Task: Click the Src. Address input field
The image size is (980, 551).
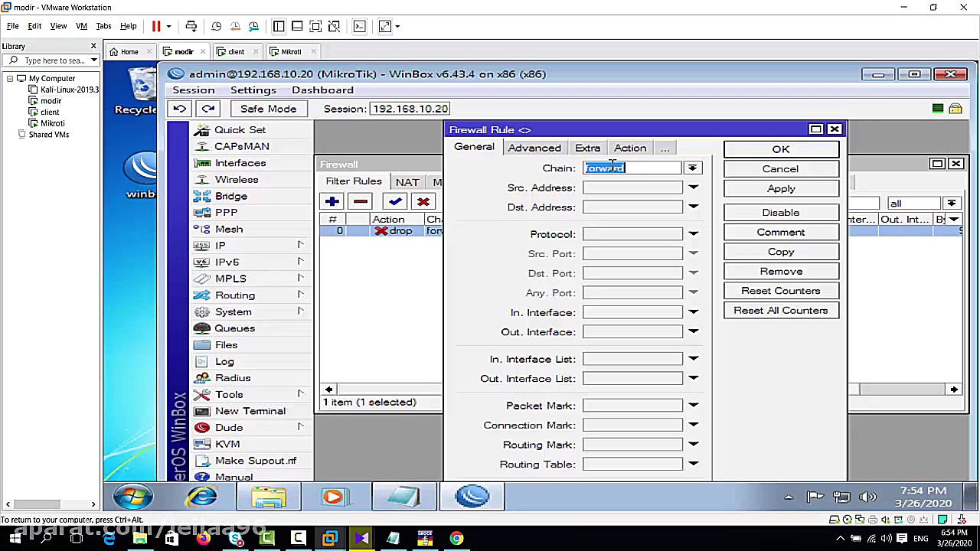Action: (x=632, y=187)
